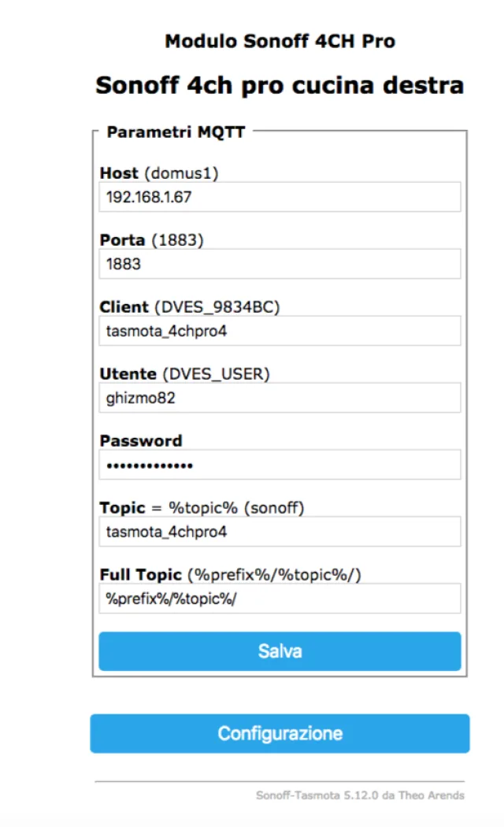Click the Host input field showing 192.168.1.67
This screenshot has height=827, width=504.
pyautogui.click(x=280, y=197)
